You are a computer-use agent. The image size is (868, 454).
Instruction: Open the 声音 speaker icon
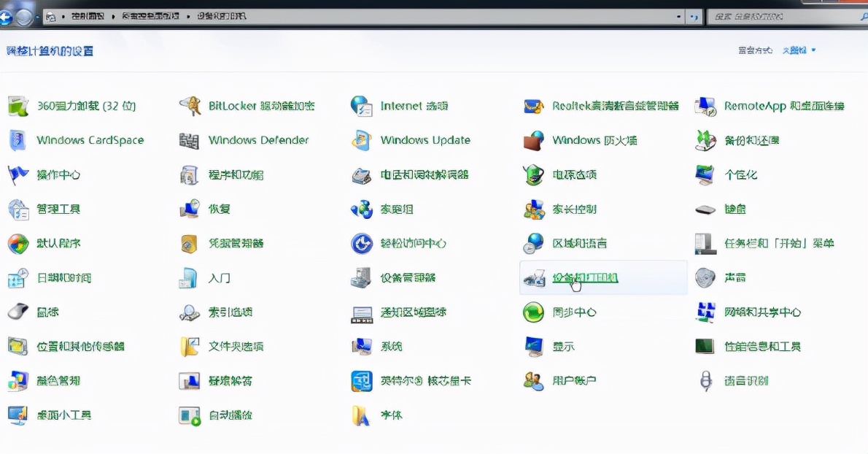706,278
